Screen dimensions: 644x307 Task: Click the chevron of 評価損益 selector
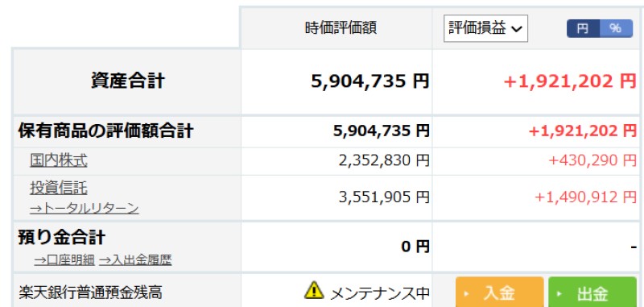pos(516,29)
